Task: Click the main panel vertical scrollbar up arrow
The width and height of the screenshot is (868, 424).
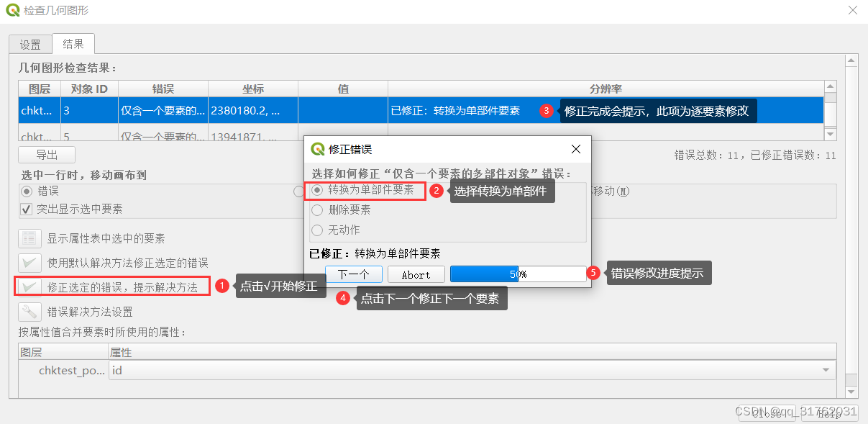Action: [x=851, y=61]
